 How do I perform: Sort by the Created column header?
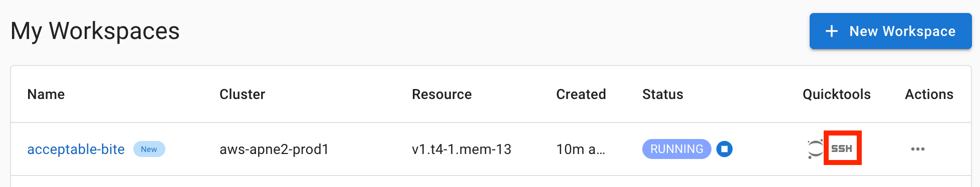581,94
